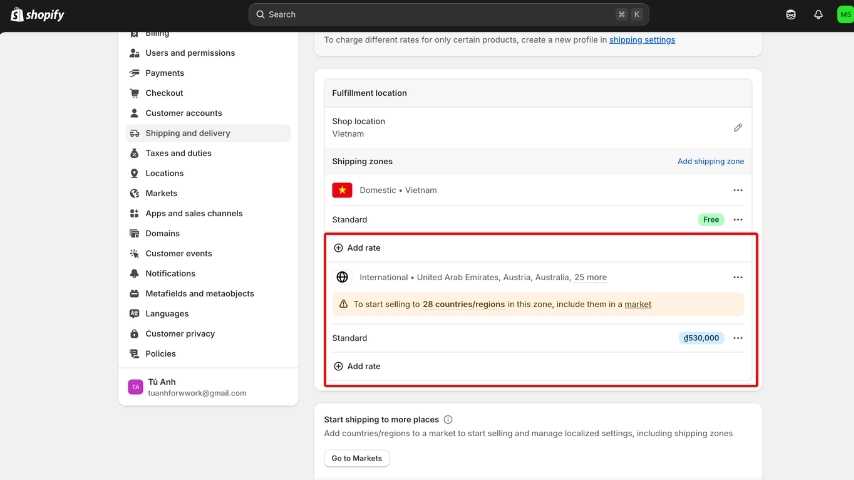Screen dimensions: 854x480
Task: Click the Customer events cursor icon
Action: 135,253
